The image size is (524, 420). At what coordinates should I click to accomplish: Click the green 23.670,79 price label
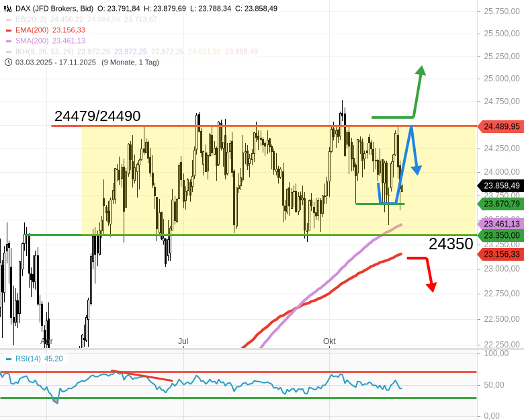coord(500,204)
